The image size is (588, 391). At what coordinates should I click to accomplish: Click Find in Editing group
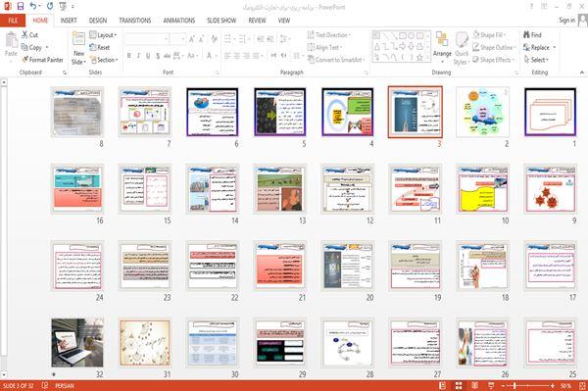[x=532, y=35]
